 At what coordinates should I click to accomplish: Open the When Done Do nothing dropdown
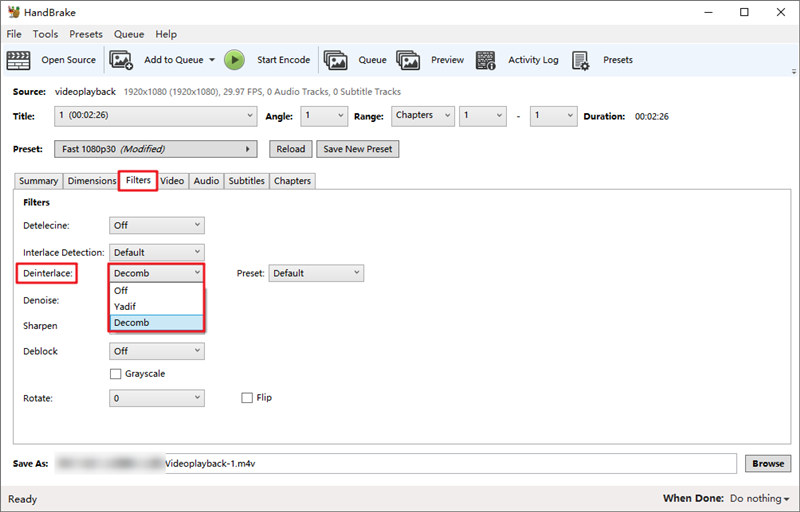pyautogui.click(x=760, y=498)
